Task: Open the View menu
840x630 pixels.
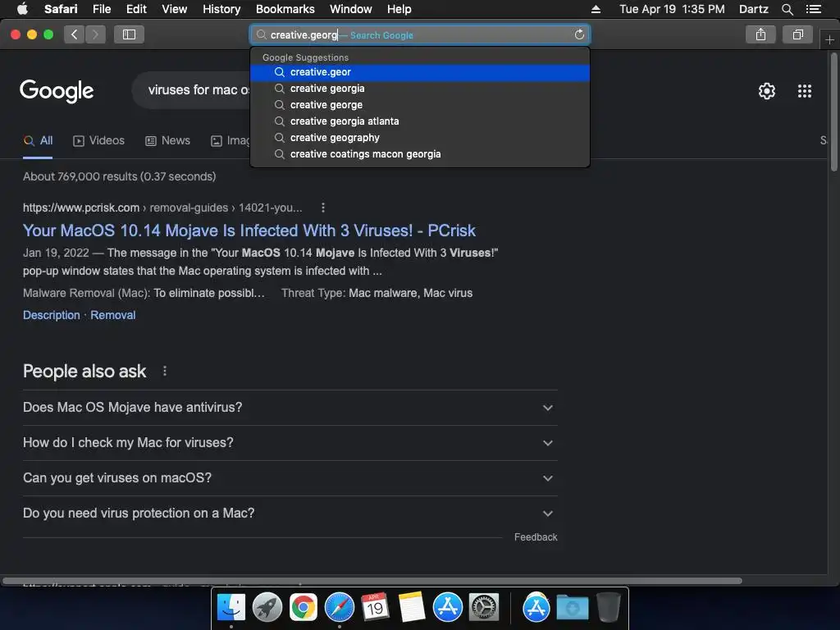Action: (174, 9)
